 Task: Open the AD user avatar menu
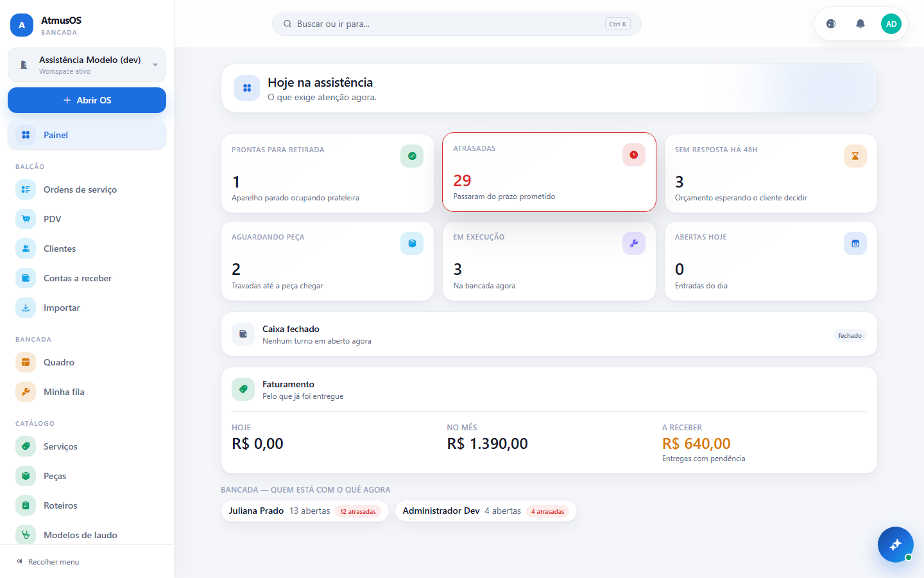(x=891, y=24)
